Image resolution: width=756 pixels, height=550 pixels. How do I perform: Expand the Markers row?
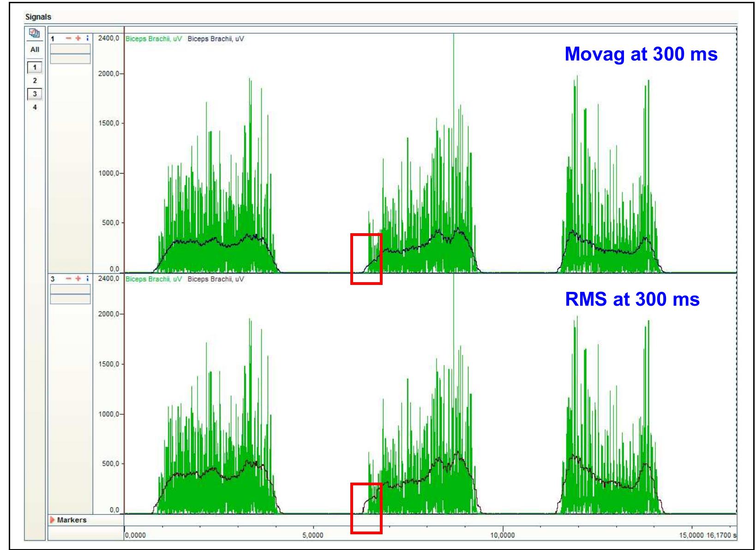point(72,520)
